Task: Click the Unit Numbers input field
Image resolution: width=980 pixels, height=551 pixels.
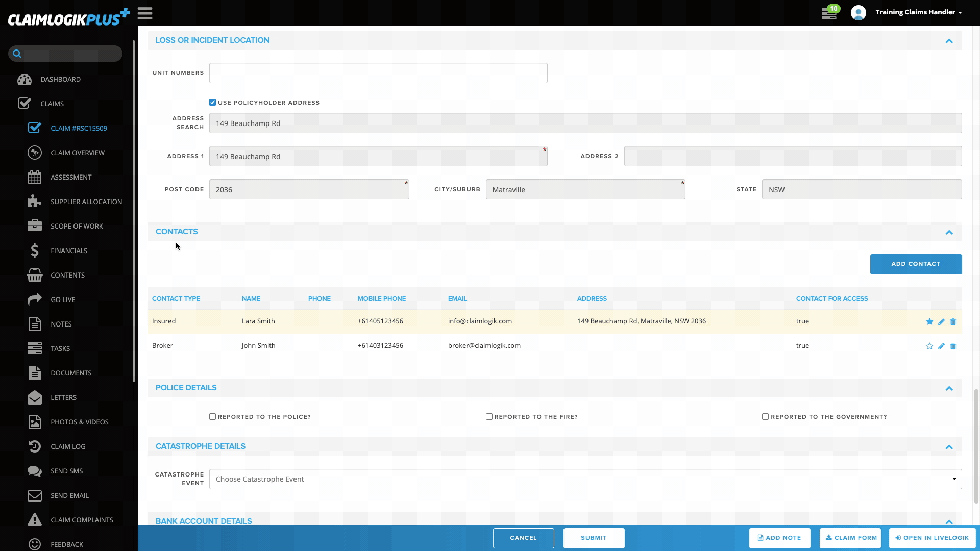Action: (378, 73)
